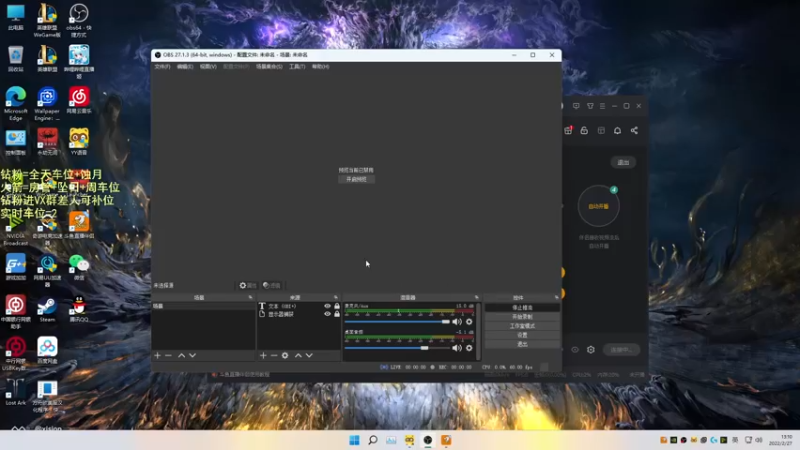Open the Help menu in OBS
This screenshot has width=800, height=450.
[x=320, y=66]
